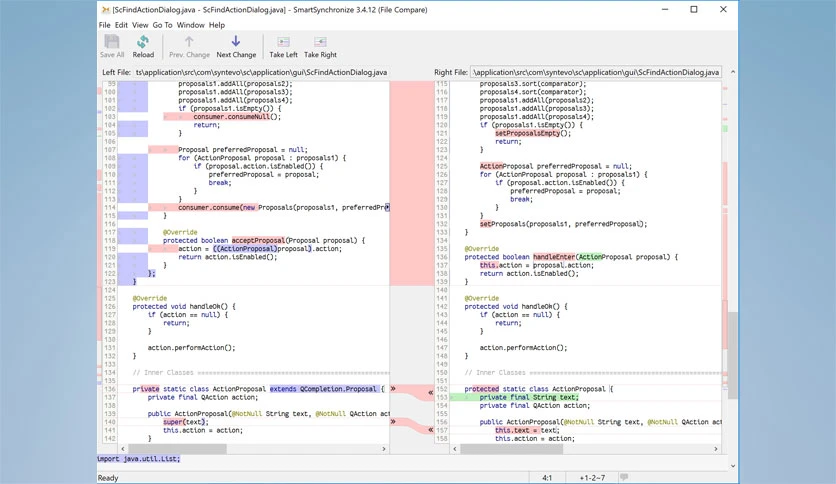The height and width of the screenshot is (484, 836).
Task: Click the right pane's scroll-left arrow
Action: 455,449
